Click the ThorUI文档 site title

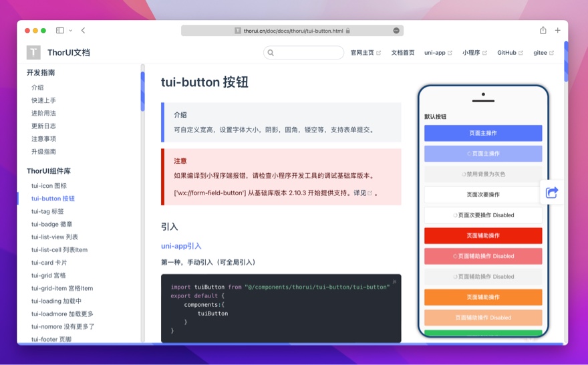(x=69, y=53)
